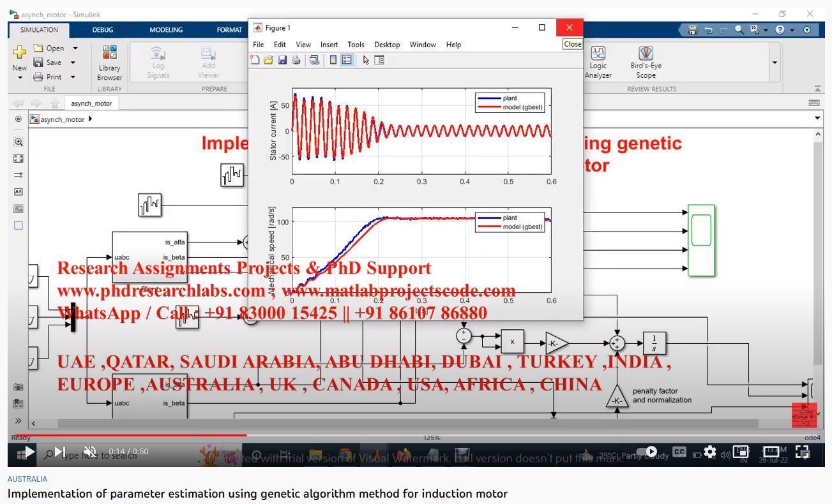This screenshot has width=832, height=504.
Task: Open Figure 1 Tools menu
Action: 356,45
